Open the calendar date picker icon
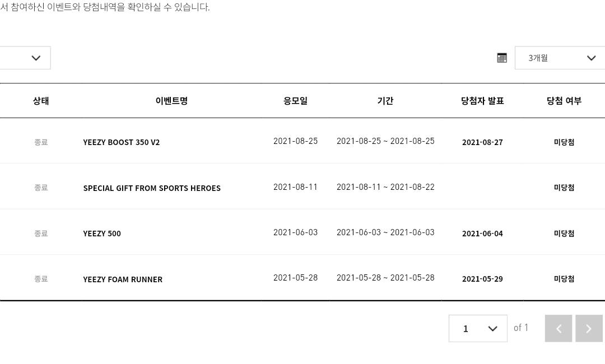 point(501,58)
